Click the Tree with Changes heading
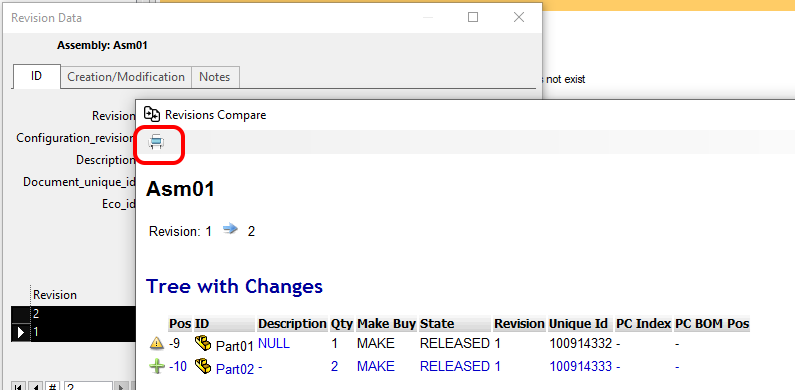Image resolution: width=795 pixels, height=390 pixels. (x=234, y=287)
